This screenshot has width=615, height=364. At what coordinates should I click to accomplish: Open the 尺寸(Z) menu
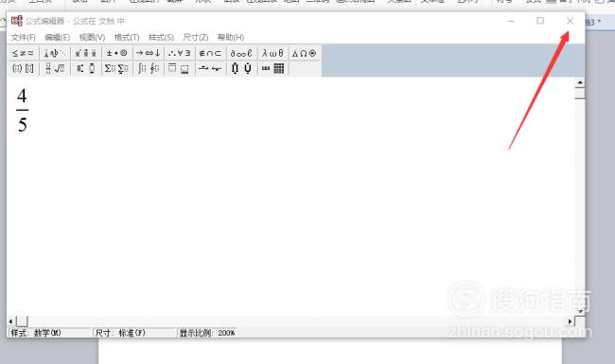tap(195, 37)
